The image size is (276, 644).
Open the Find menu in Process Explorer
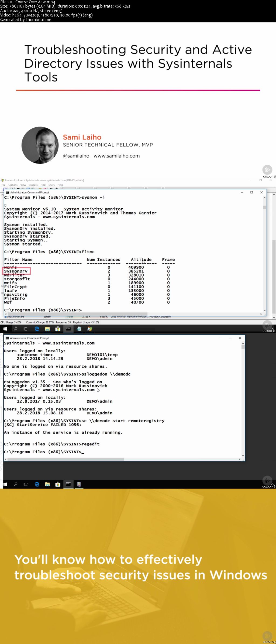[x=43, y=185]
